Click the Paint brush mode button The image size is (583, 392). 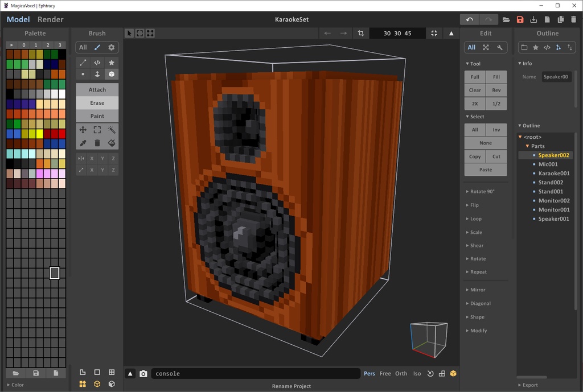click(x=97, y=116)
